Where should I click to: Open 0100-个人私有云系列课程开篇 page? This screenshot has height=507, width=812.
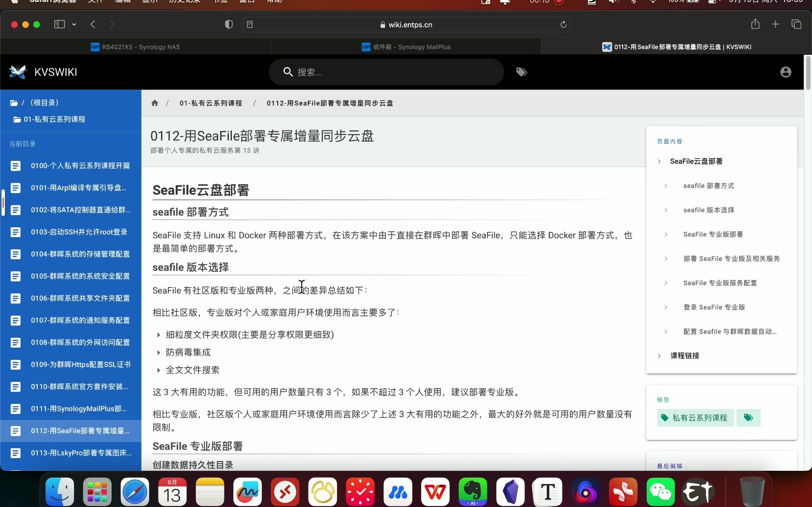coord(71,166)
